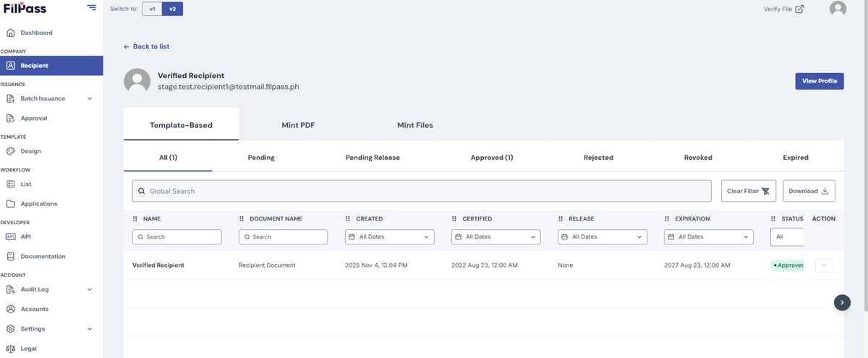Open the STATUS All filter dropdown
868x358 pixels.
coord(787,236)
